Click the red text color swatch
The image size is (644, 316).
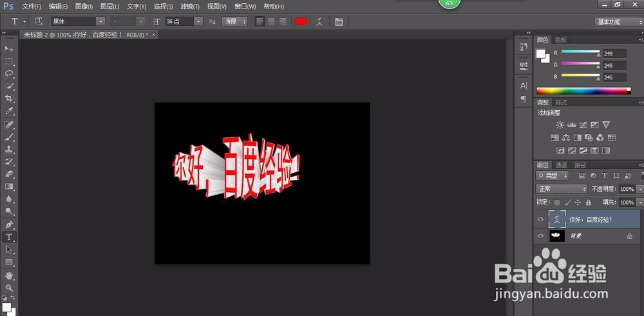pyautogui.click(x=301, y=21)
